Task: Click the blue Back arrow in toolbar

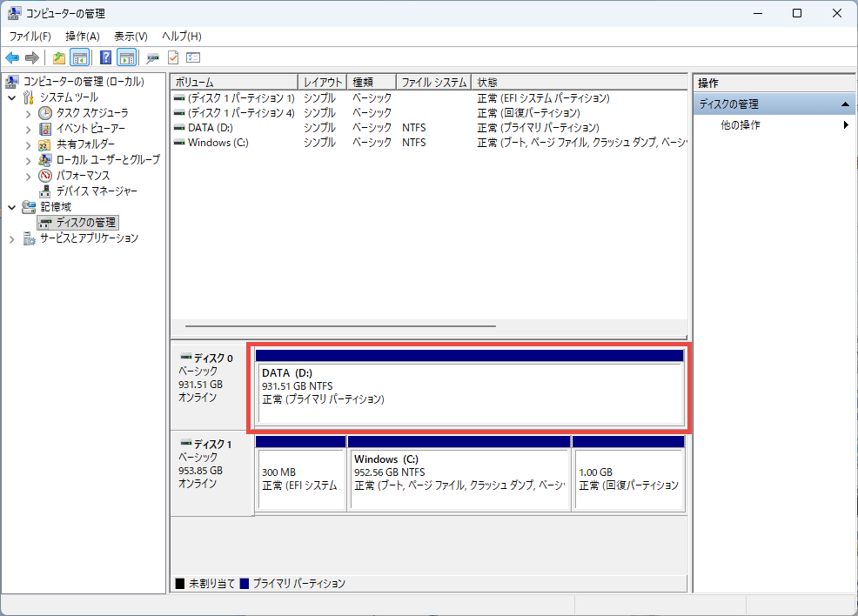Action: tap(12, 58)
